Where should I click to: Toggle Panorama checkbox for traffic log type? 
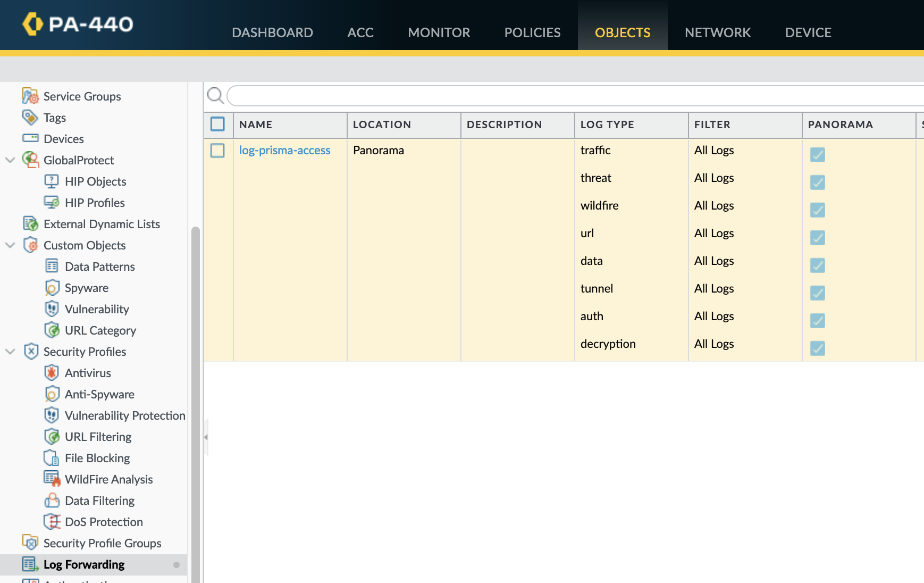818,155
